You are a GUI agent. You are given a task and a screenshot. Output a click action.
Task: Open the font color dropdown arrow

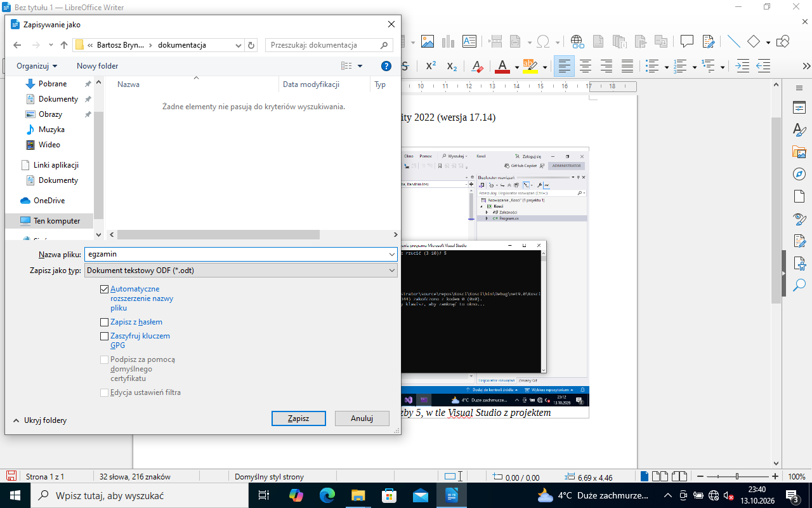(x=517, y=66)
